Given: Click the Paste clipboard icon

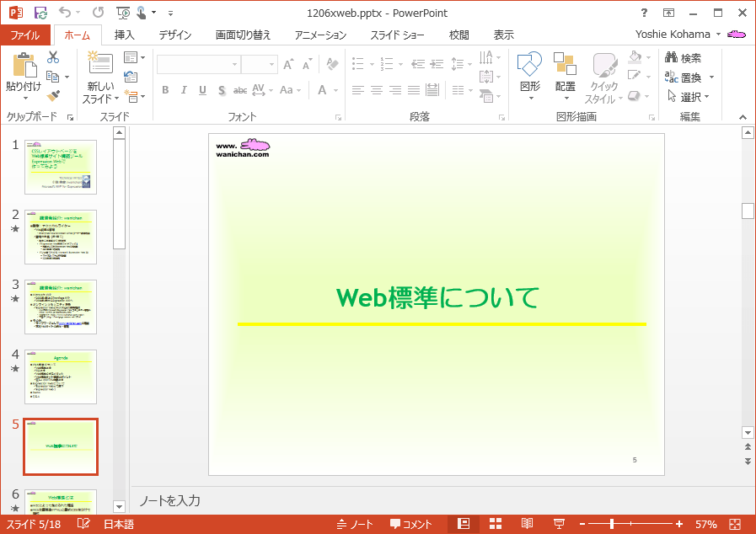Looking at the screenshot, I should click(x=24, y=65).
